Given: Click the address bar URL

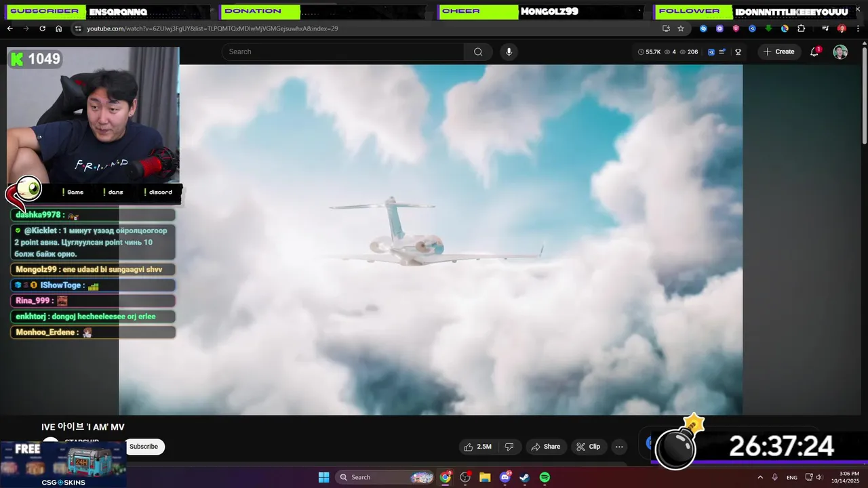Looking at the screenshot, I should [x=212, y=28].
